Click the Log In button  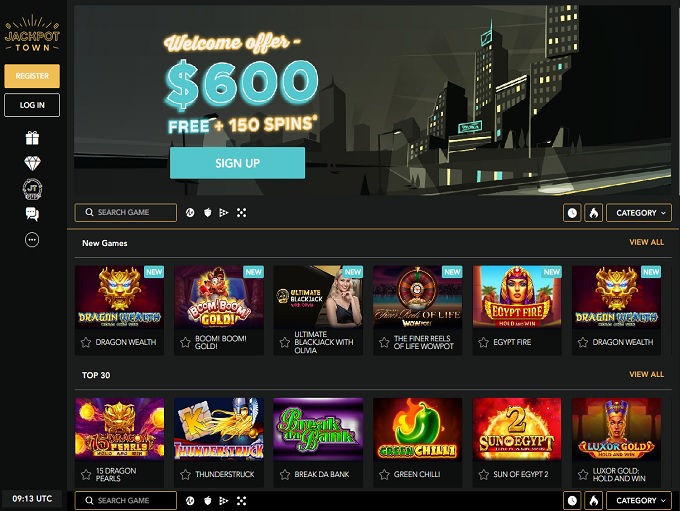coord(32,105)
